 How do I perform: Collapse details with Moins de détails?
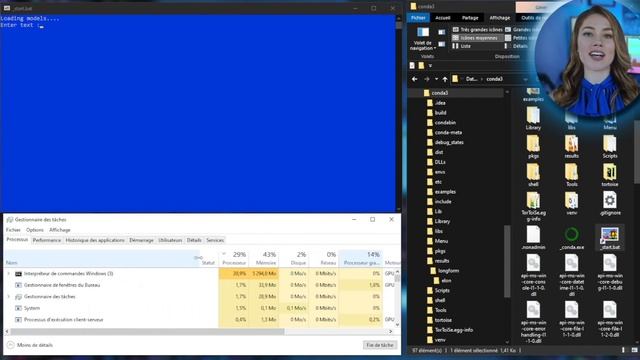tap(30, 345)
